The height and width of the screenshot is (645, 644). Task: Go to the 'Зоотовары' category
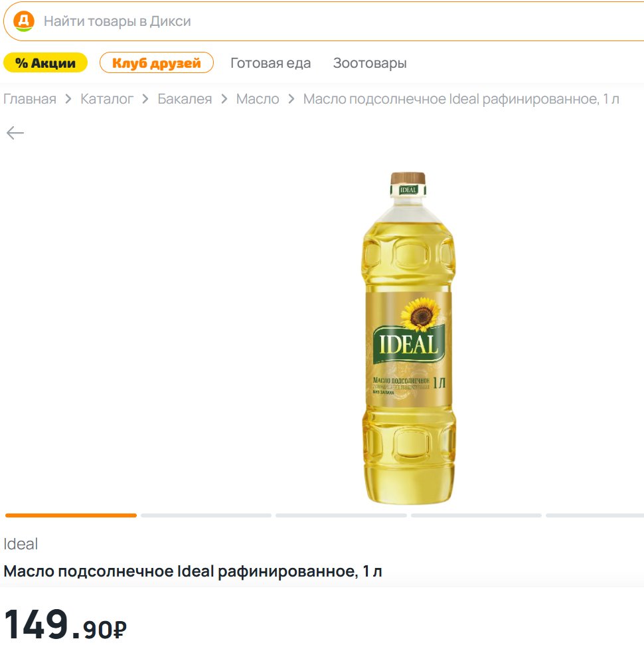(370, 63)
